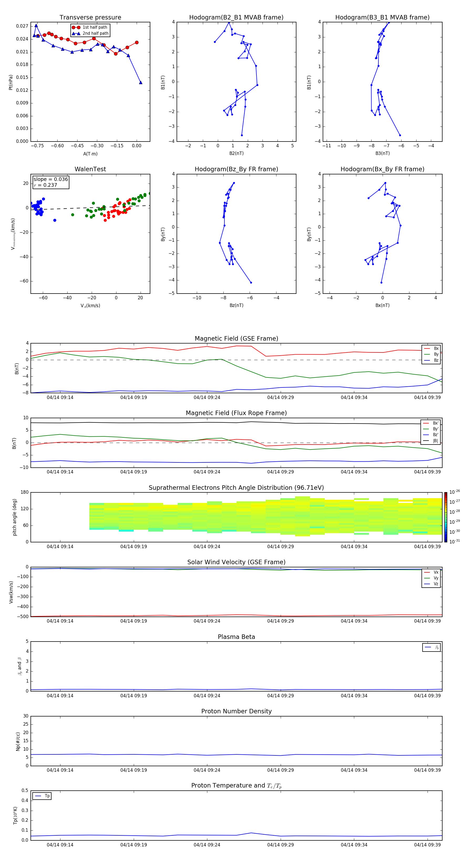
Task: Click the 'Hodogram(Bx_By FR frame)' title
Action: coord(382,169)
